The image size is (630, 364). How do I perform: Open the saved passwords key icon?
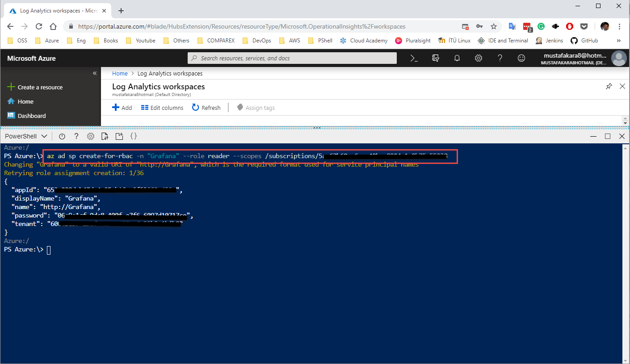(479, 26)
